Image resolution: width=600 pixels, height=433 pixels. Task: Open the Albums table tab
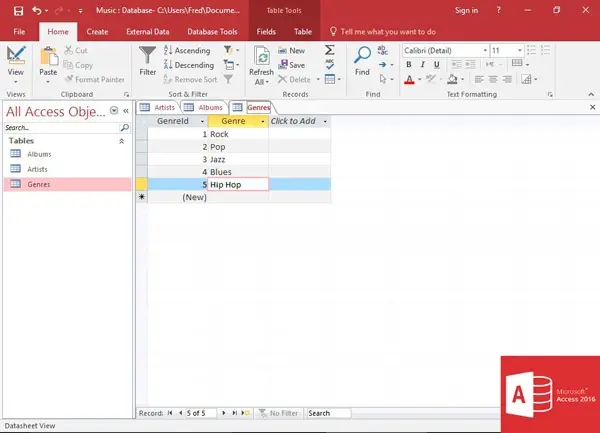point(203,107)
